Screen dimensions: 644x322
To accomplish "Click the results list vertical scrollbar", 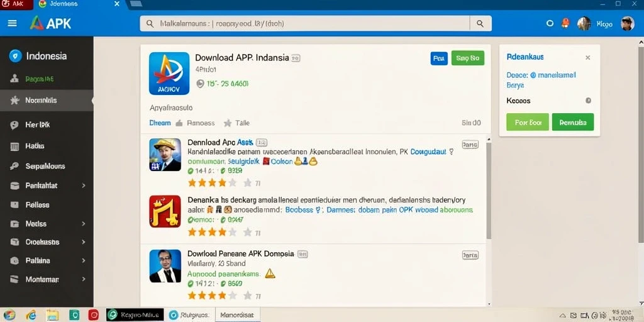I will (489, 191).
